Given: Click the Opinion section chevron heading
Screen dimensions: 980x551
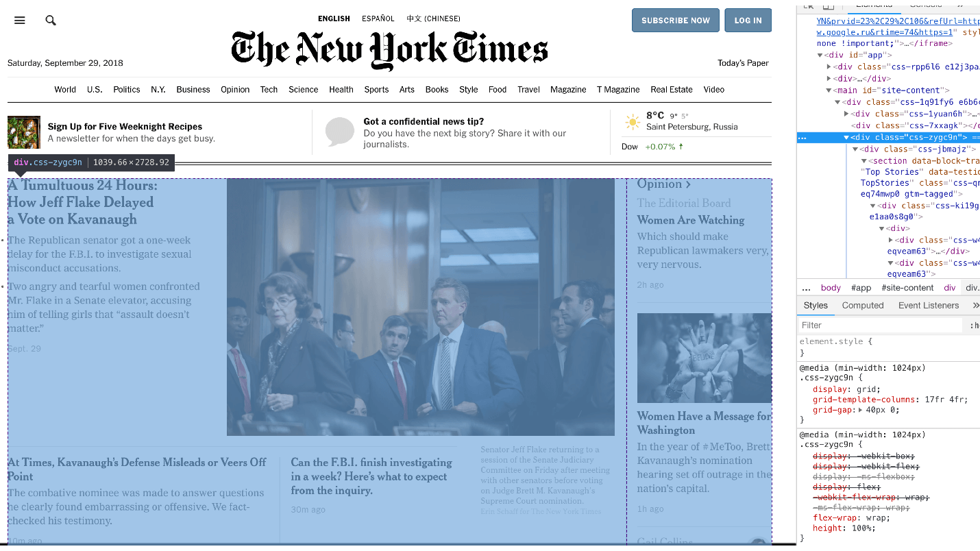Looking at the screenshot, I should point(663,184).
